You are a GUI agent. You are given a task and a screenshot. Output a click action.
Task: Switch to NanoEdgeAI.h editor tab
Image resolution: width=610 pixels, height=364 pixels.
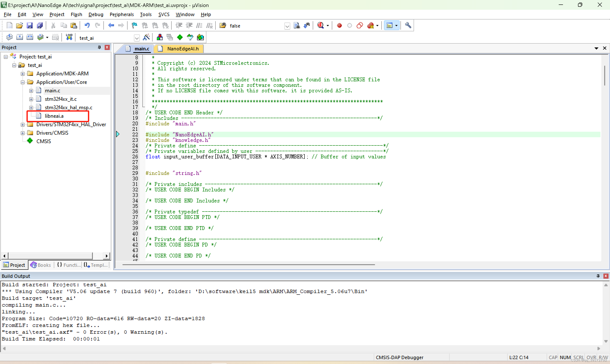tap(183, 48)
